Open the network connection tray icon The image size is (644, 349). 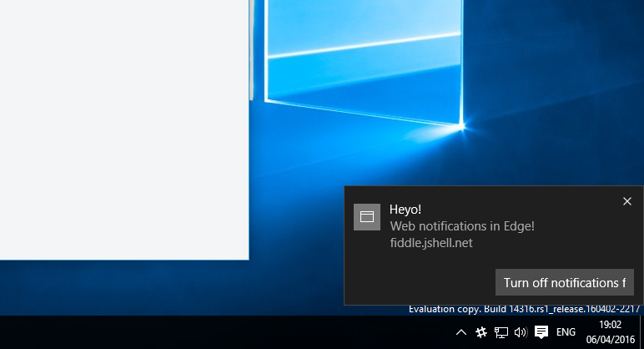point(501,332)
